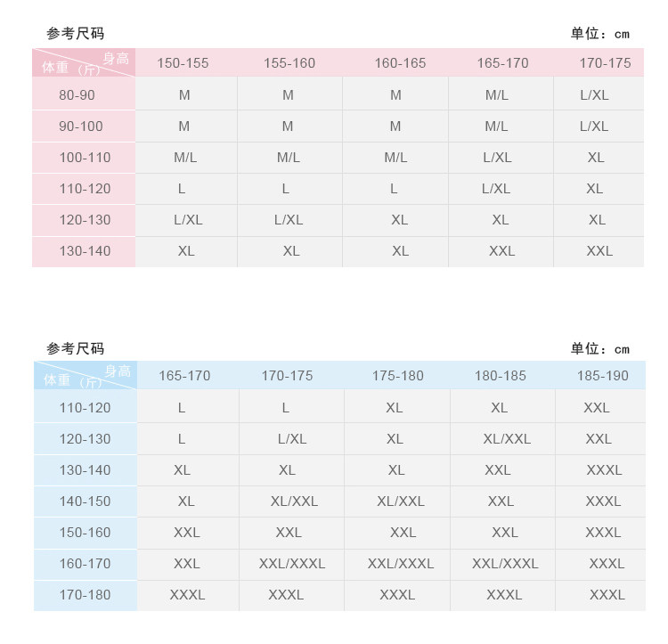
Task: Click the XL/XXL cell in 120-130 row
Action: click(507, 439)
